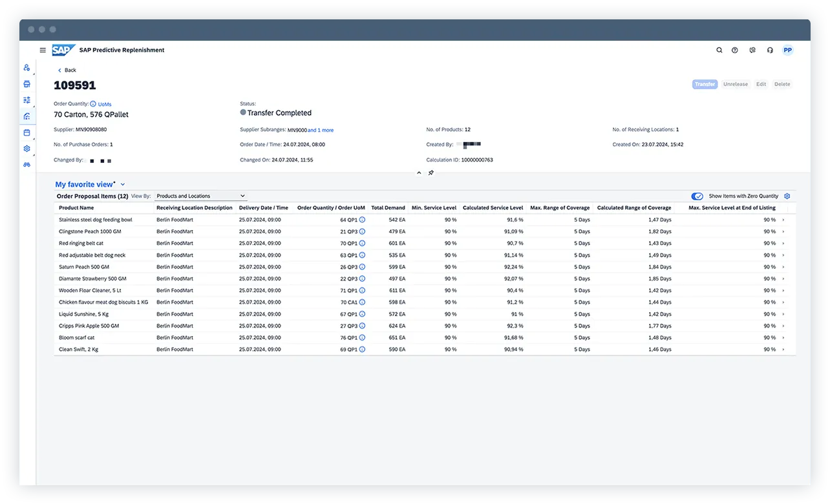Image resolution: width=830 pixels, height=504 pixels.
Task: Open global search in the shell bar
Action: (x=719, y=50)
